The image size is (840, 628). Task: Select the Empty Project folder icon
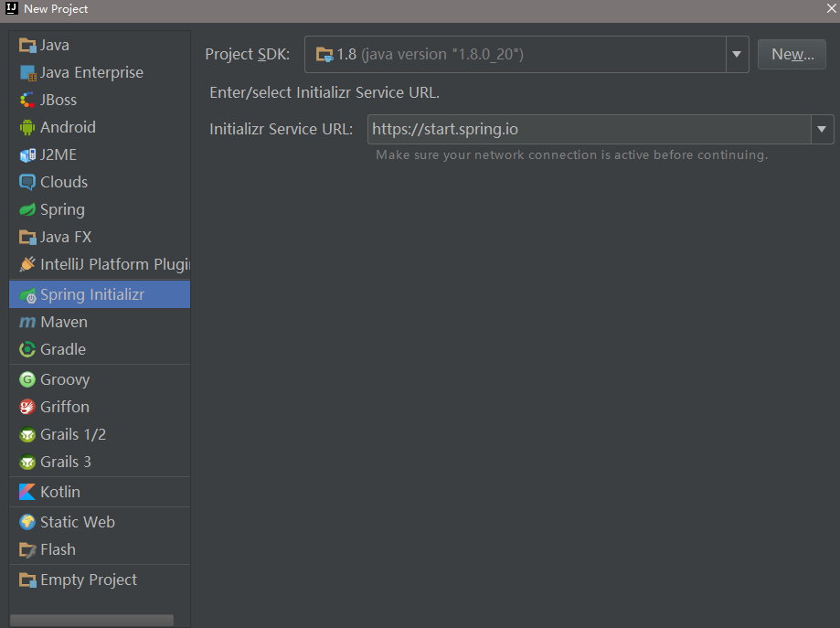[27, 580]
